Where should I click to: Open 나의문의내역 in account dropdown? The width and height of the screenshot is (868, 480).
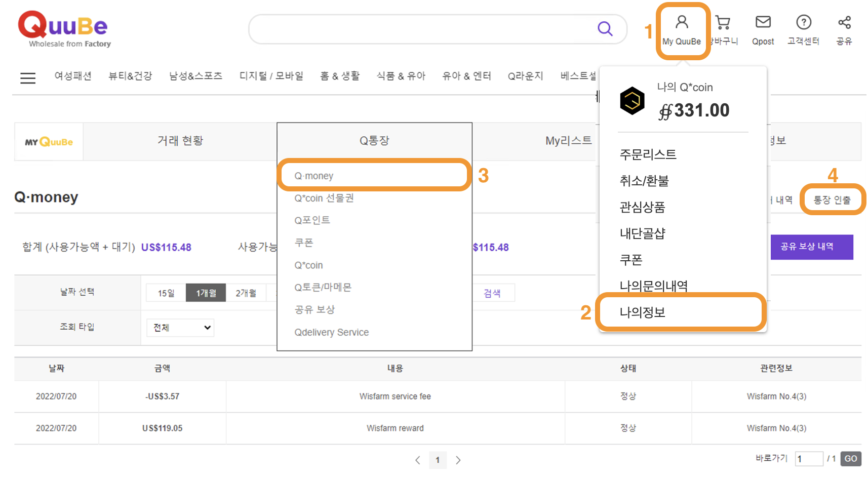(x=653, y=286)
